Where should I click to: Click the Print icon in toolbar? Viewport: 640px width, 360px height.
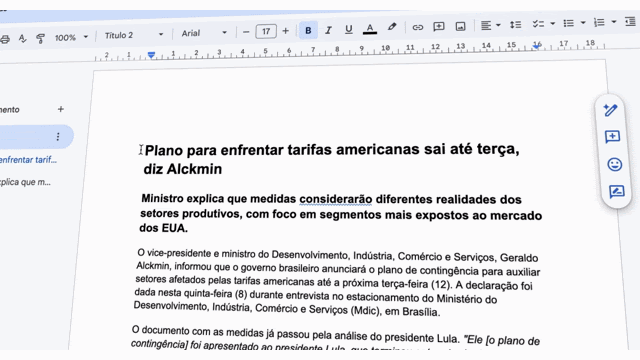click(x=5, y=40)
